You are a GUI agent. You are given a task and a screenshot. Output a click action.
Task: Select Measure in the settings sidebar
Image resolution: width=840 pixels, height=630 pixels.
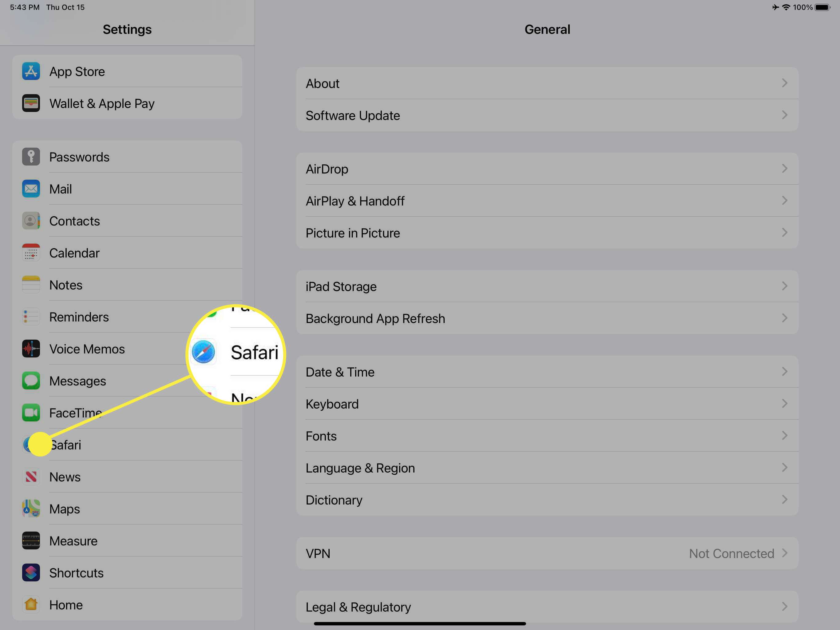pos(127,540)
